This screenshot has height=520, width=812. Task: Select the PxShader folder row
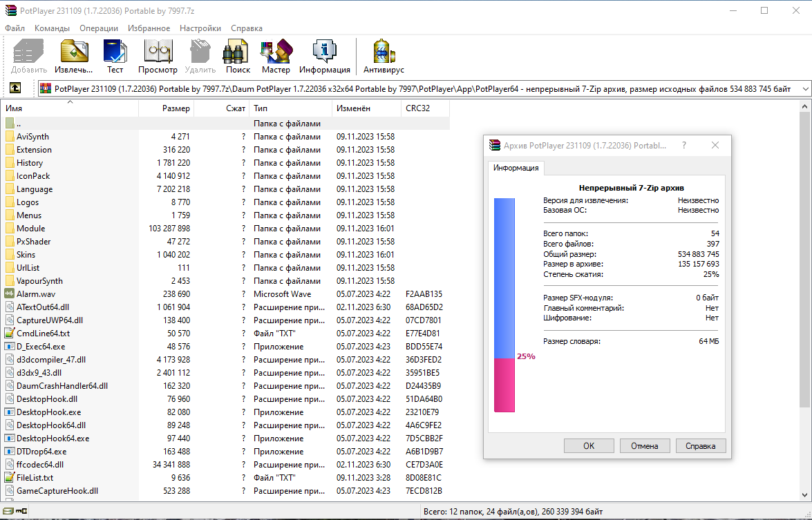[x=225, y=242]
